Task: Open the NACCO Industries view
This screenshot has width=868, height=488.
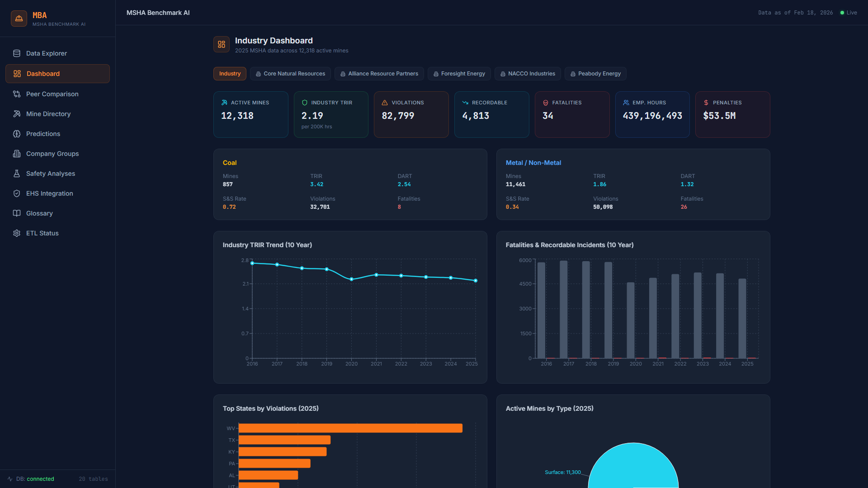Action: click(x=527, y=73)
